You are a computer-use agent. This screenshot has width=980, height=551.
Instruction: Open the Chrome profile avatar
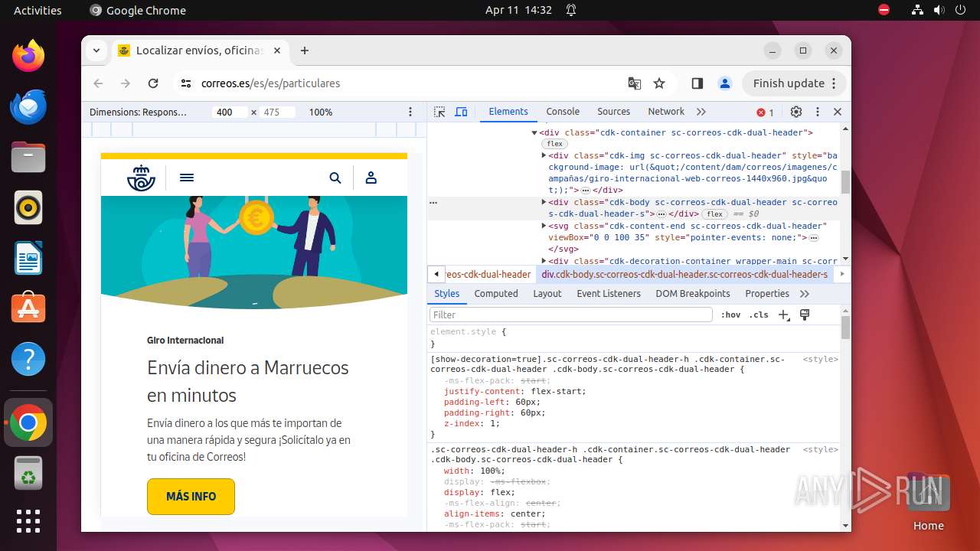pyautogui.click(x=724, y=83)
